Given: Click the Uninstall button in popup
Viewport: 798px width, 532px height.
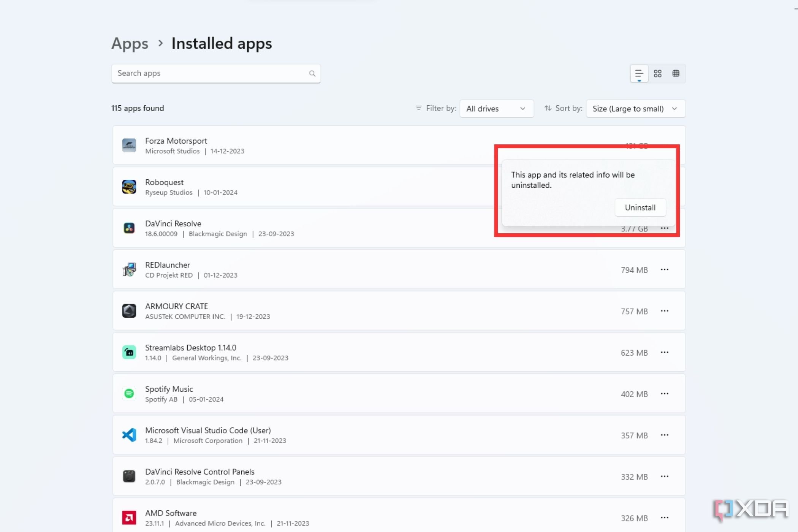Looking at the screenshot, I should point(640,207).
